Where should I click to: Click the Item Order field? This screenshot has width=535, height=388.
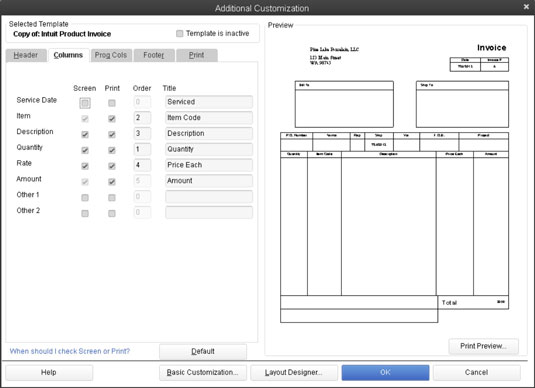[x=142, y=118]
